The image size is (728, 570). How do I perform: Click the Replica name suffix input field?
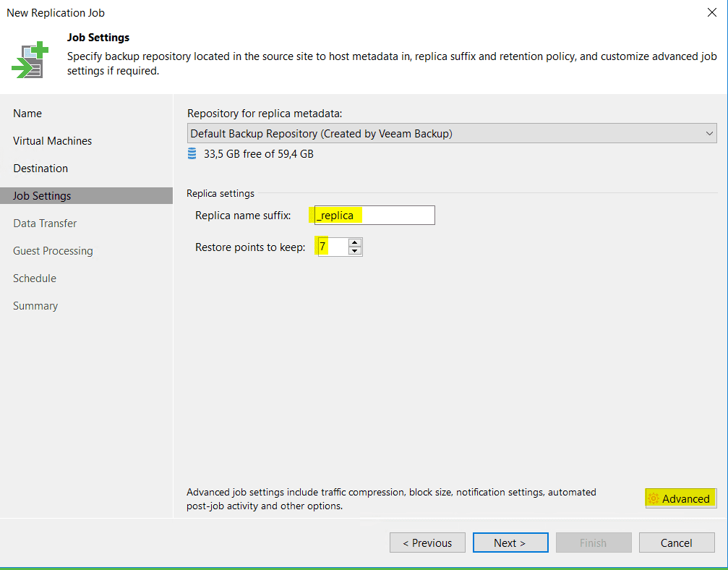click(x=373, y=215)
